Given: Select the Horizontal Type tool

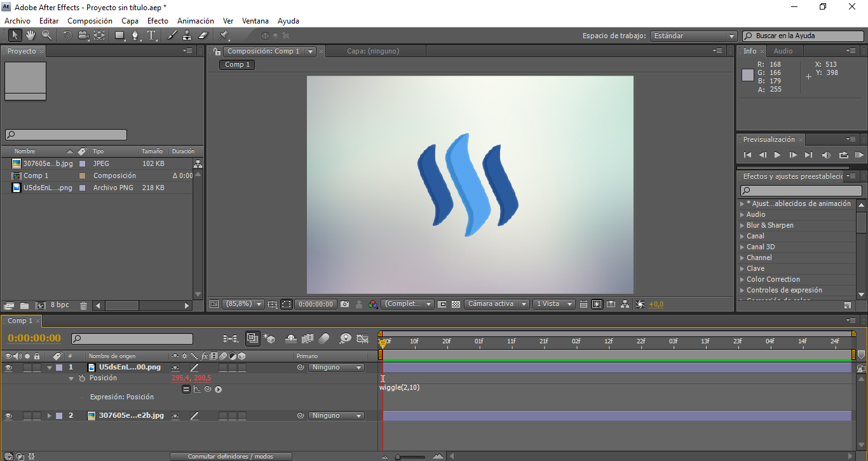Looking at the screenshot, I should point(152,36).
